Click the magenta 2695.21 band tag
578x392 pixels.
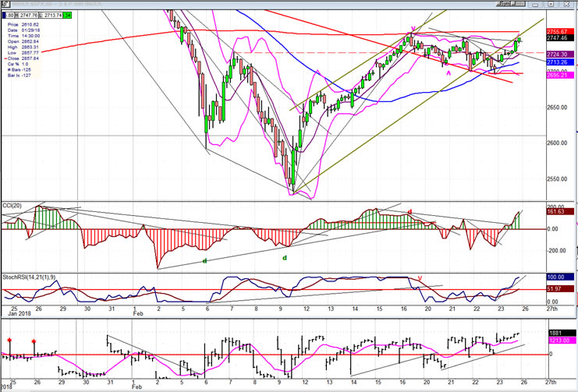point(559,76)
